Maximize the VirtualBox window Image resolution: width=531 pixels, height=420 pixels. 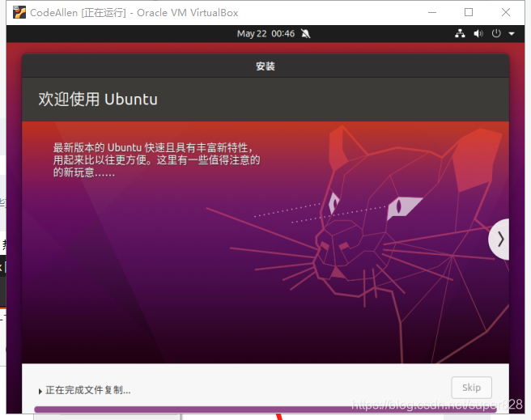(469, 12)
